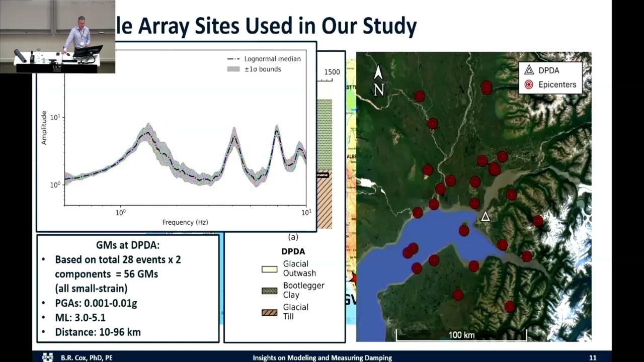Click the DPDA triangle icon in map legend

529,70
